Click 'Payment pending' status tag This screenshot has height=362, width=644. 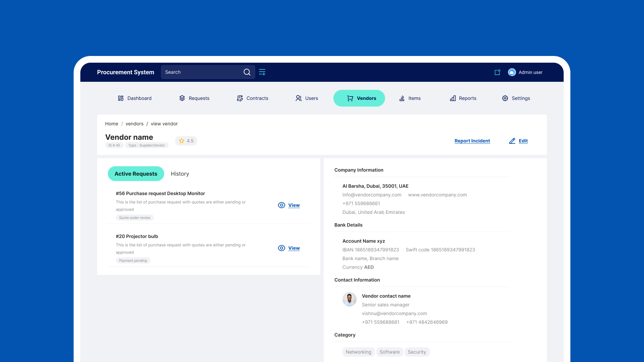click(x=133, y=260)
